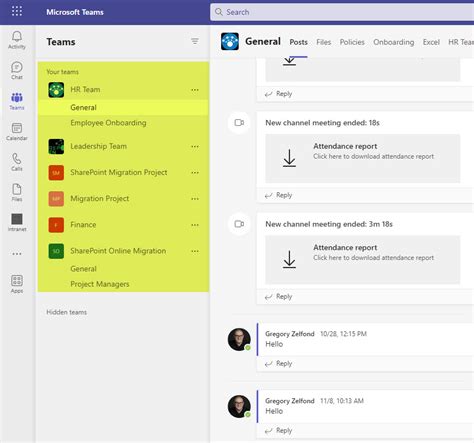Open the Activity bell icon
Screen dimensions: 474x443
17,40
